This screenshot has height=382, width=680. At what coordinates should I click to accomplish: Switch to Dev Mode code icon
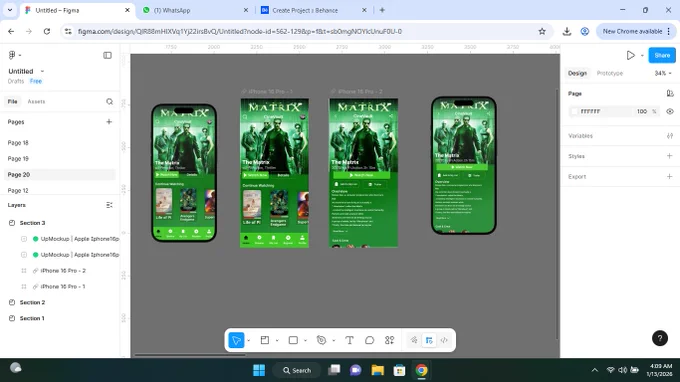pos(444,340)
